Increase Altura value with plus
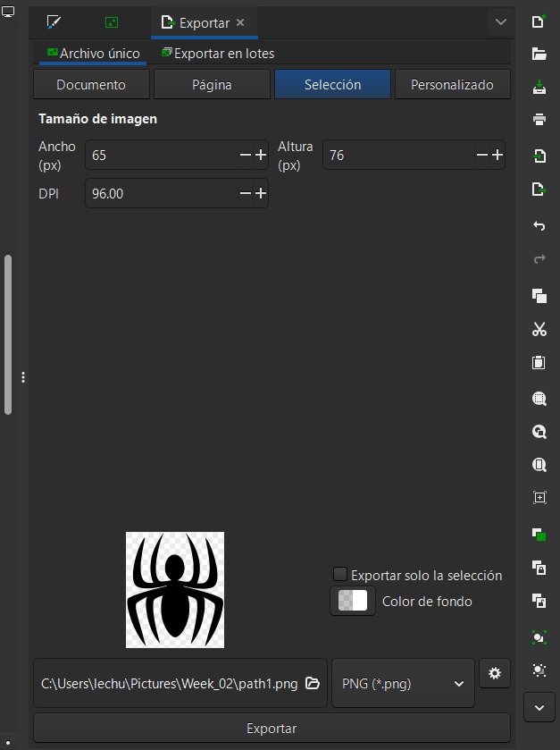 click(497, 155)
